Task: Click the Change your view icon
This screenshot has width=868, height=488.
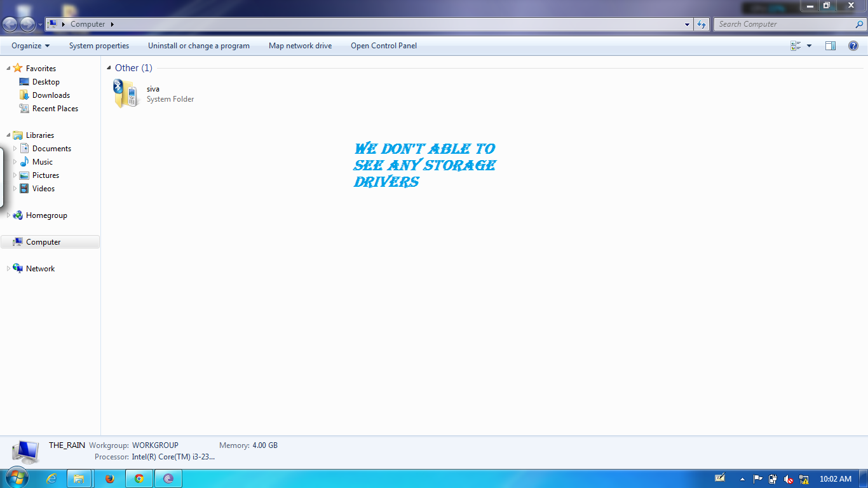Action: point(796,46)
